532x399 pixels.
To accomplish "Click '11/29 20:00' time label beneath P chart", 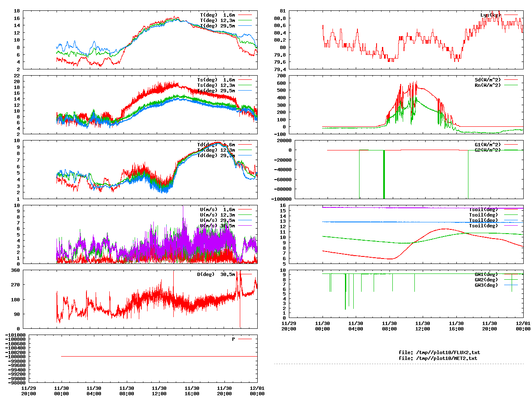I will pyautogui.click(x=29, y=391).
